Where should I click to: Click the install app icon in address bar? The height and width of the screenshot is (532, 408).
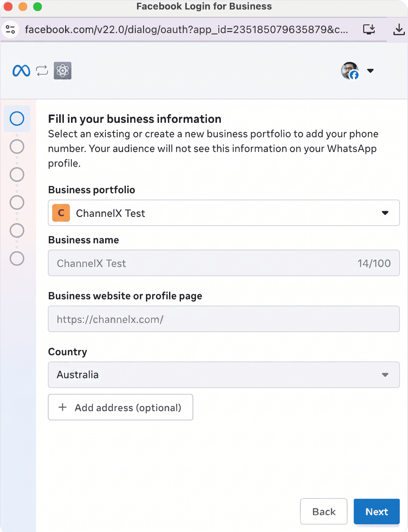pyautogui.click(x=369, y=30)
